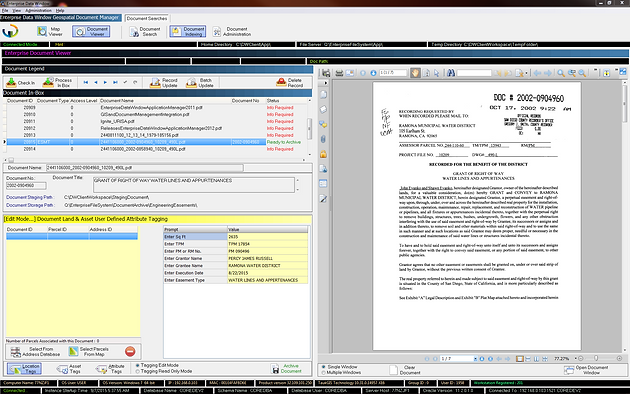The image size is (630, 394).
Task: Click the arrow select tool in viewer
Action: (437, 73)
